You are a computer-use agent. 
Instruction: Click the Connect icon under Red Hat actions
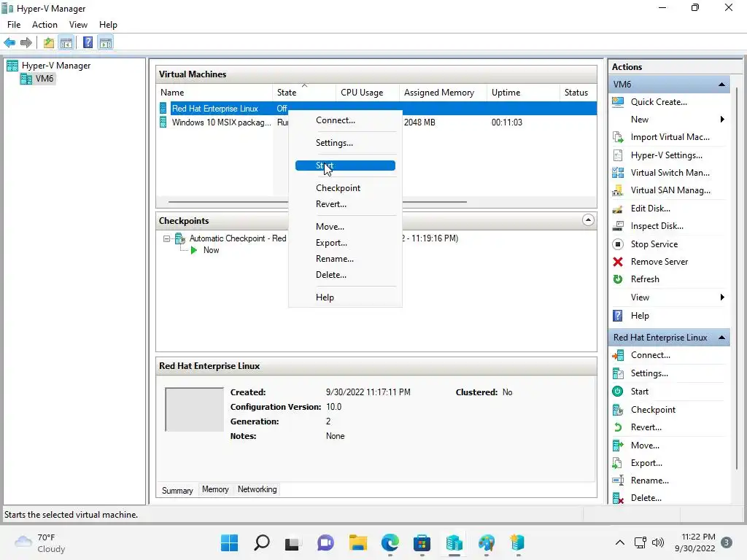pyautogui.click(x=618, y=355)
